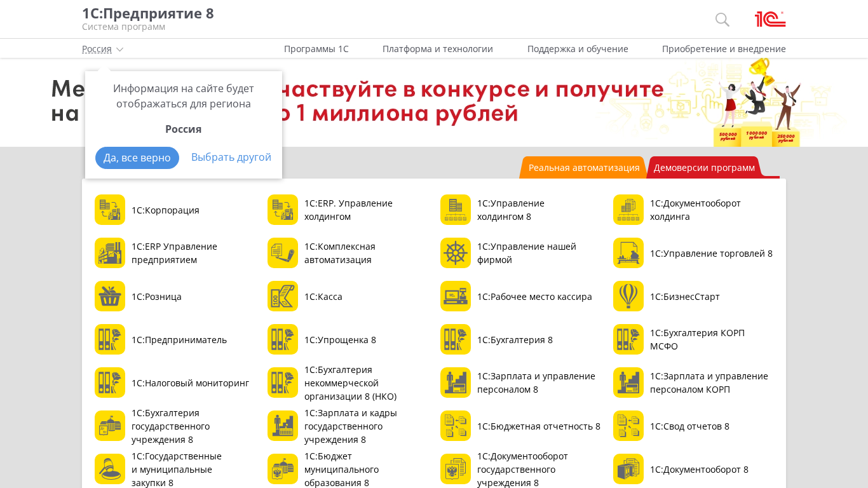Open the 1С:Упрощенка 8 text link

pyautogui.click(x=340, y=340)
